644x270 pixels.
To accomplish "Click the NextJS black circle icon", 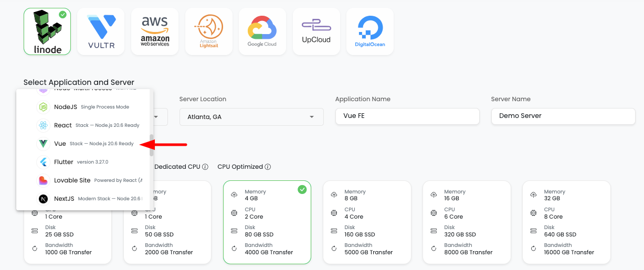I will (43, 199).
